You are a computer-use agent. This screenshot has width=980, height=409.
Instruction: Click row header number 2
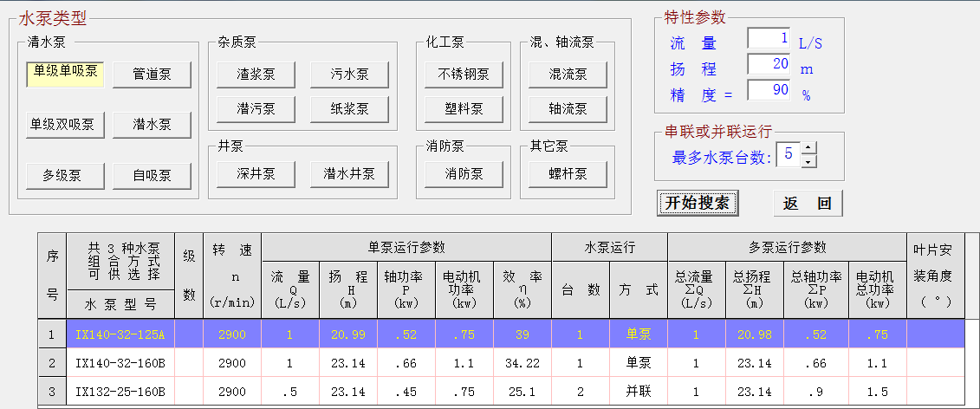(x=52, y=363)
